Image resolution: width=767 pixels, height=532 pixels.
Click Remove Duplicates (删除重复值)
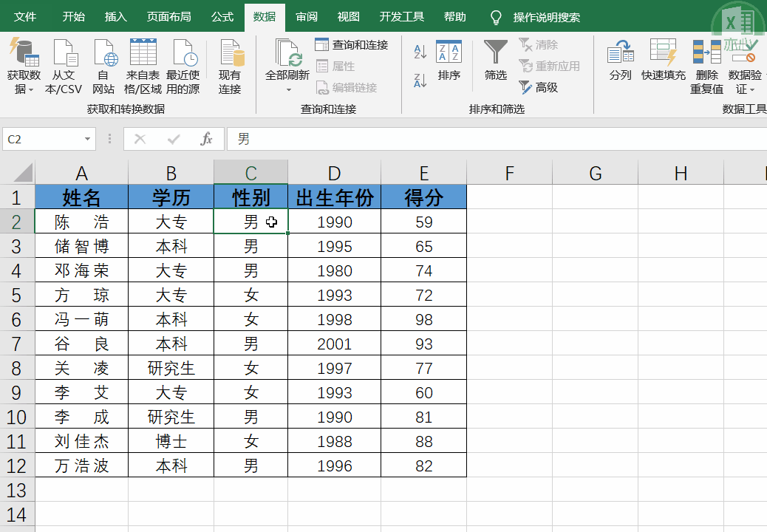(707, 67)
